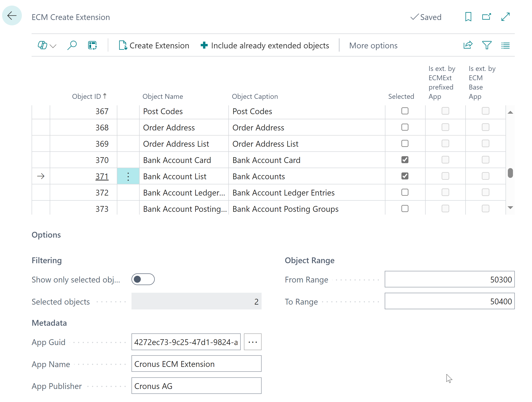
Task: Click Include already extended objects
Action: pyautogui.click(x=265, y=46)
